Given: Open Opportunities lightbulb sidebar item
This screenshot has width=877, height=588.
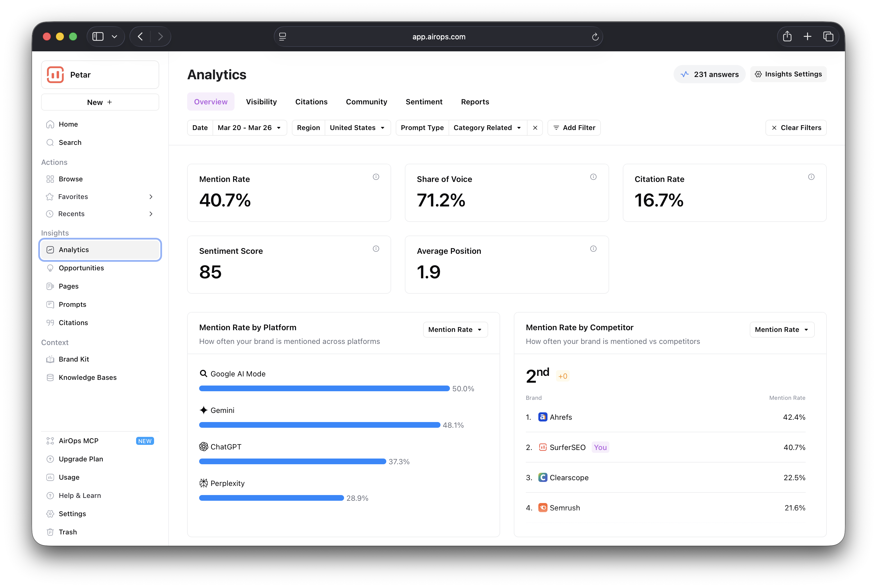Looking at the screenshot, I should pyautogui.click(x=81, y=268).
